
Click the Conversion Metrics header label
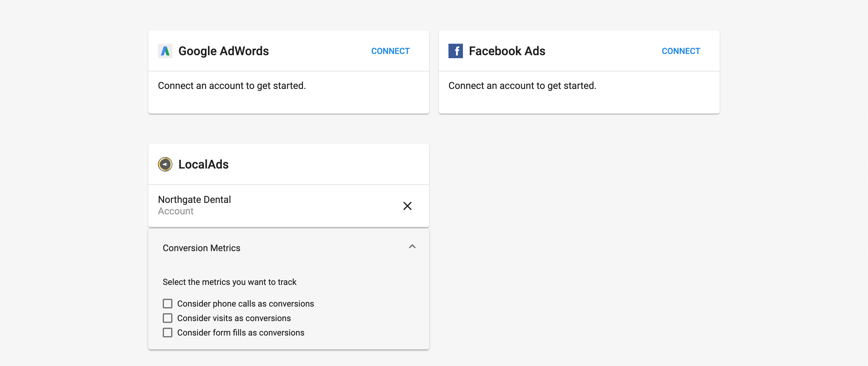[x=202, y=248]
